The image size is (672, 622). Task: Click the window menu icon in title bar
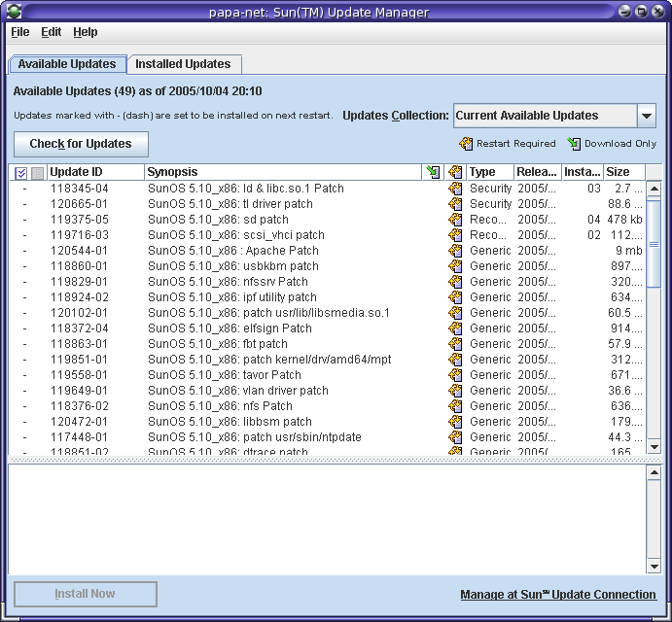tap(14, 11)
